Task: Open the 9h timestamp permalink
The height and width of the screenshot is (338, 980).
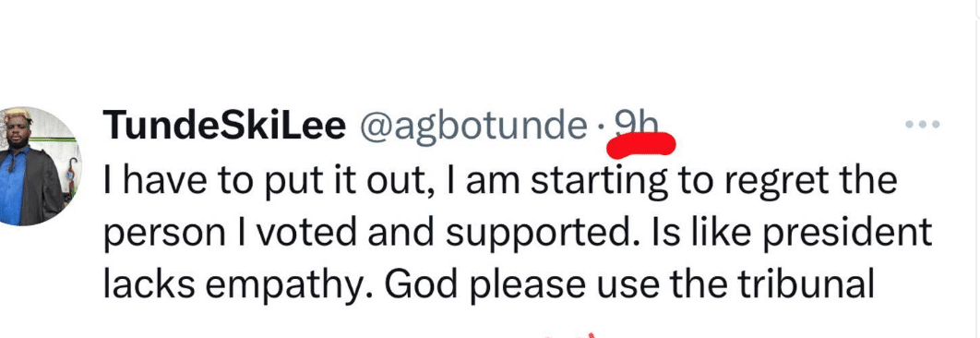Action: click(637, 124)
